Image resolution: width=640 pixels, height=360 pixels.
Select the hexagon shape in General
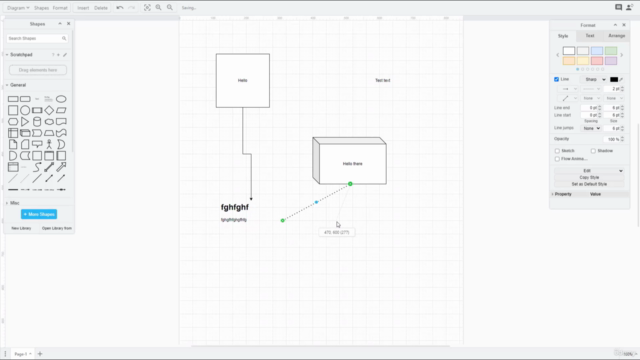[13, 122]
